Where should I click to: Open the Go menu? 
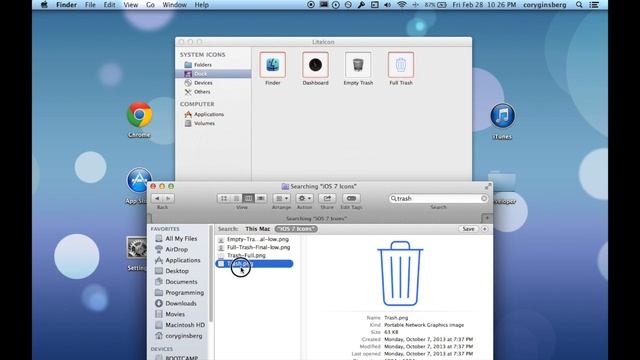[150, 5]
